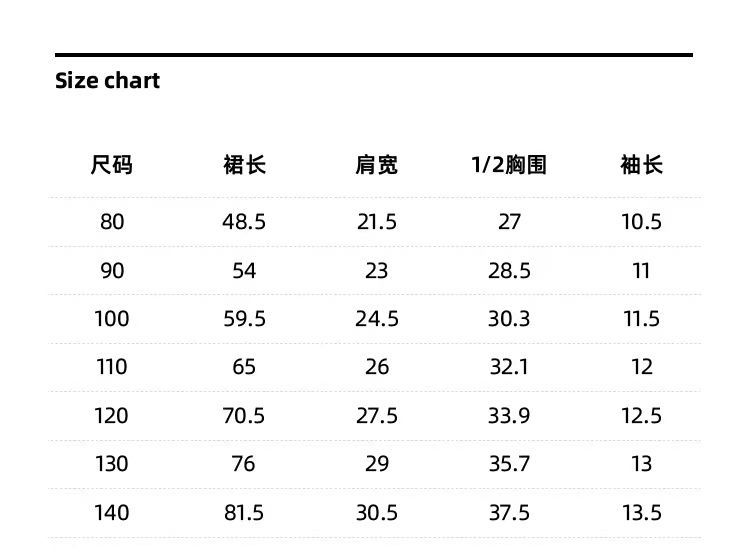Click size 100 row label
This screenshot has height=555, width=750.
111,319
